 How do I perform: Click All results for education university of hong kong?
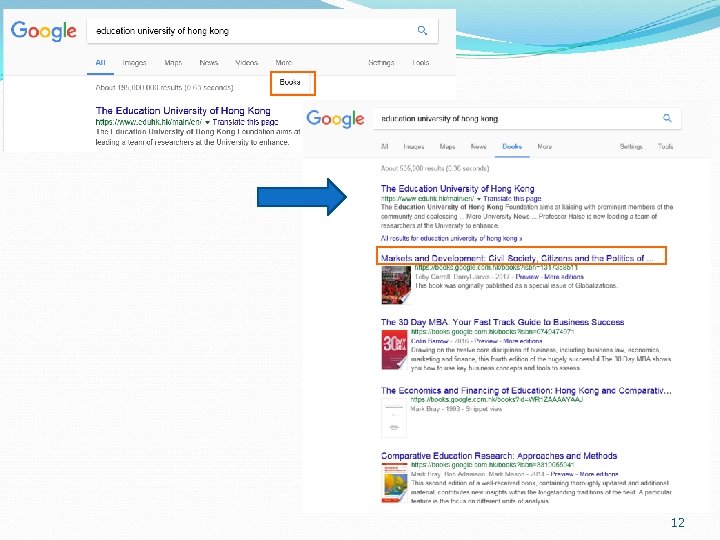[451, 238]
